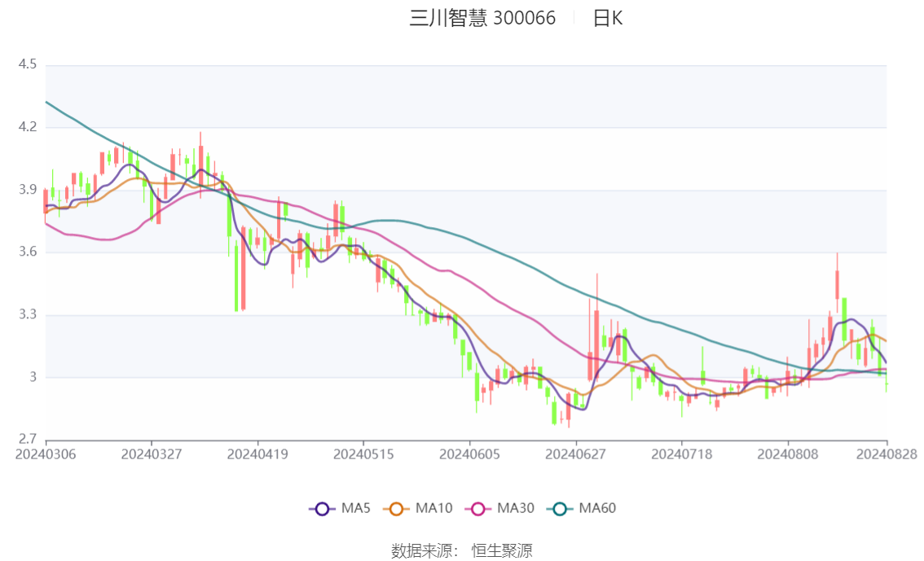Viewport: 924px width, 561px height.
Task: Click the 20240828 x-axis date label
Action: [x=887, y=454]
